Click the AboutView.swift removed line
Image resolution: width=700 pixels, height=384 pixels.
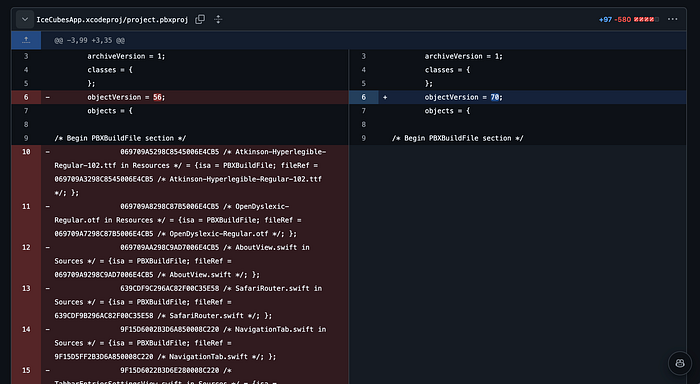tap(195, 261)
